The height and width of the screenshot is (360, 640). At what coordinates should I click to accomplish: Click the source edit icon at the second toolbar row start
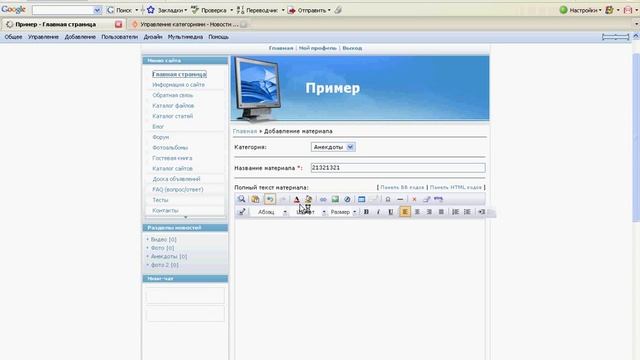click(x=242, y=212)
